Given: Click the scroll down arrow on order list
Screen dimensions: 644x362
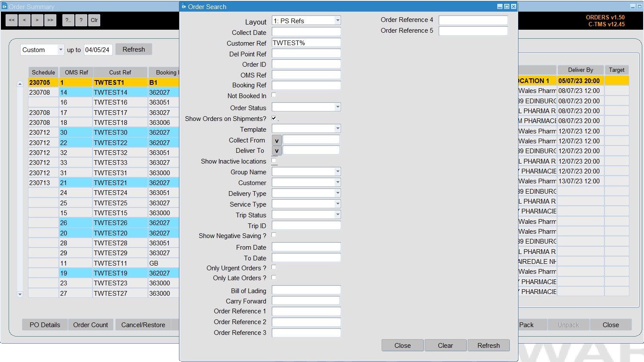Looking at the screenshot, I should coord(20,294).
